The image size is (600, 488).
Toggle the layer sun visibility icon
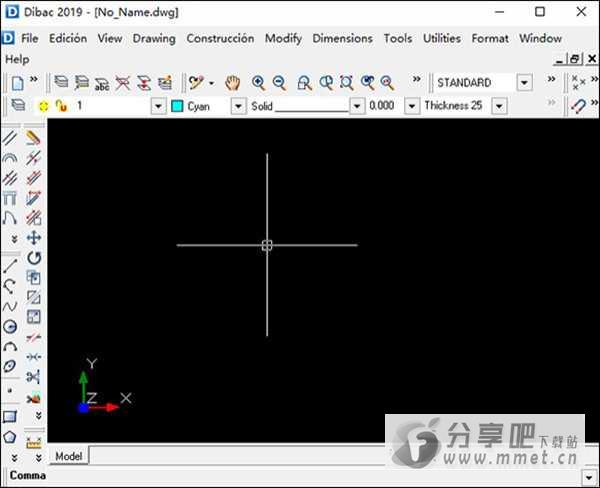(x=44, y=106)
